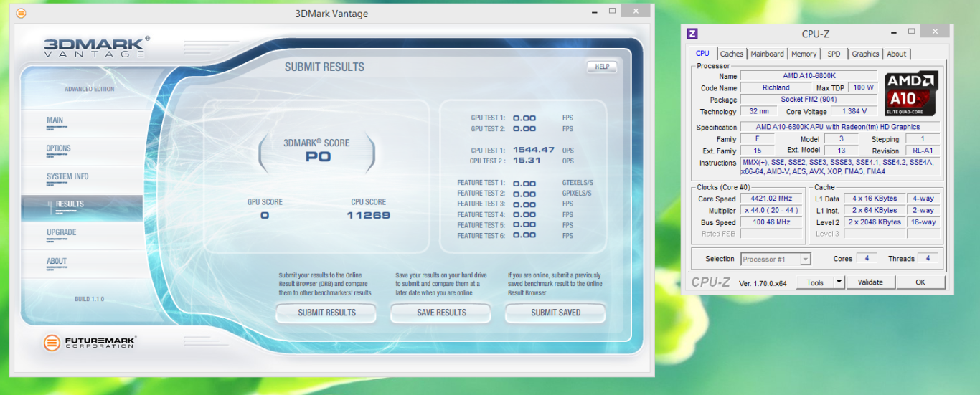Switch to Memory tab in CPU-Z
Viewport: 980px width, 395px height.
pyautogui.click(x=804, y=54)
